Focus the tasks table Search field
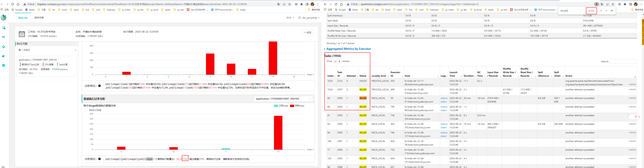The height and width of the screenshot is (168, 644). 623,61
